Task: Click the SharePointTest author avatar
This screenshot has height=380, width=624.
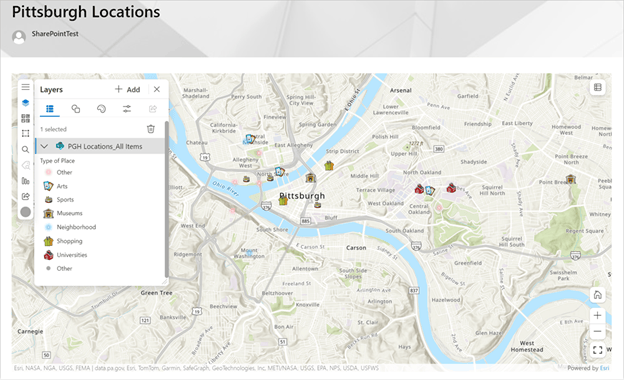Action: [19, 37]
